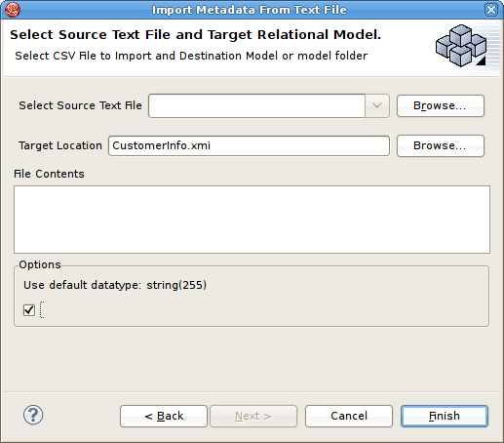Click the Target Location field with CustomerInfo.xmi

[x=249, y=145]
